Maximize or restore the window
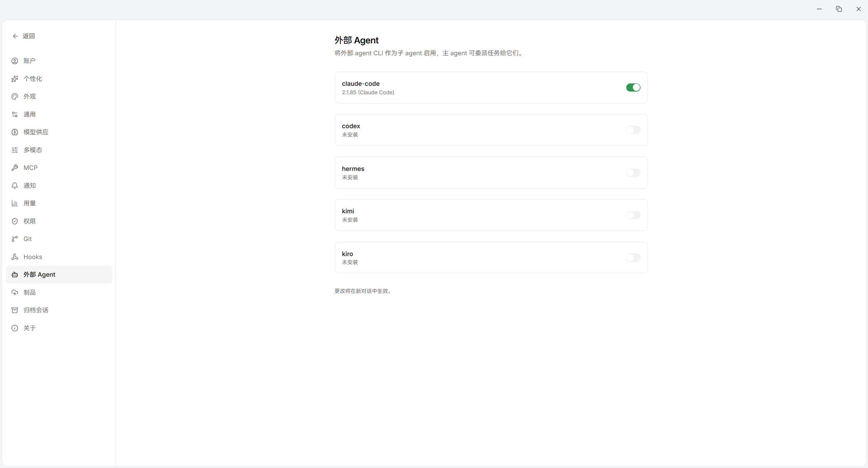 839,9
